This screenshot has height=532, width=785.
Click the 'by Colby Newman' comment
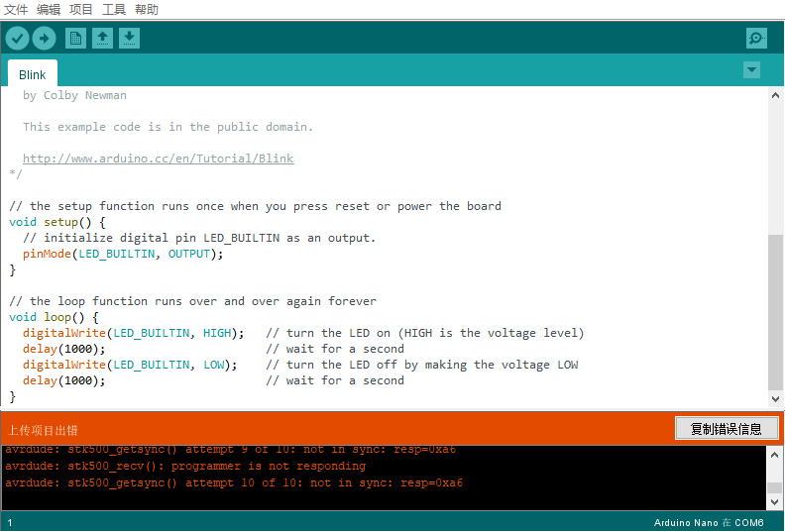point(74,95)
